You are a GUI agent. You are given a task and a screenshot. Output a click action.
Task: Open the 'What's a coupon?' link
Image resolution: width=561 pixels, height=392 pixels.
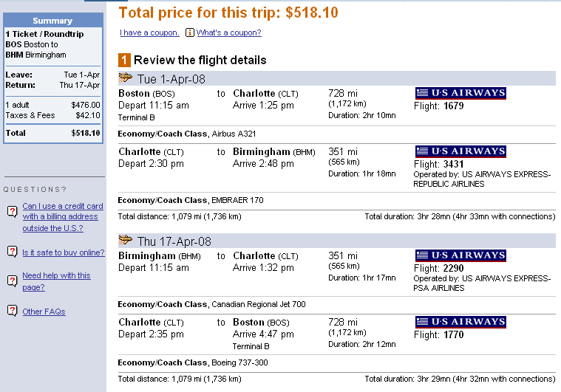pyautogui.click(x=228, y=32)
